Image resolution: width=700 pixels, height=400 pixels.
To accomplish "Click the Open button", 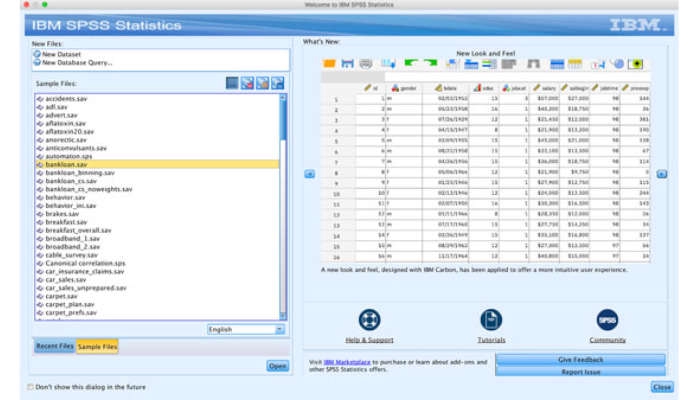I will click(277, 366).
